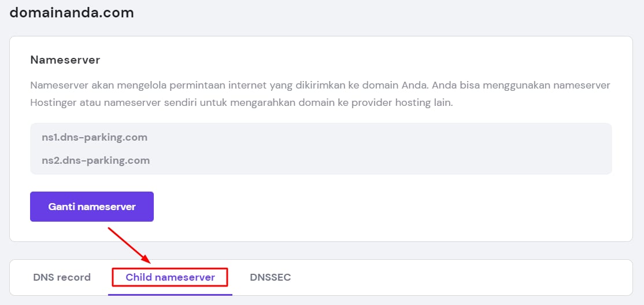Click the purple underline below Child nameserver
644x305 pixels.
(x=170, y=294)
